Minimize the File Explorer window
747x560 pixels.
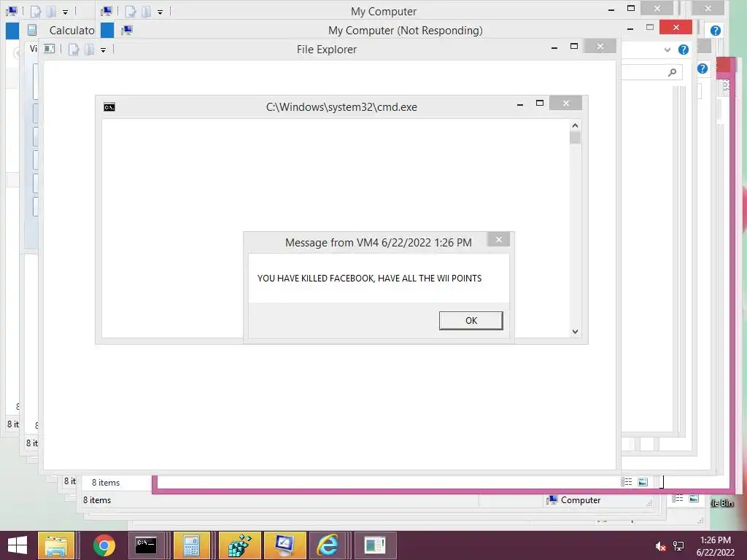[554, 47]
